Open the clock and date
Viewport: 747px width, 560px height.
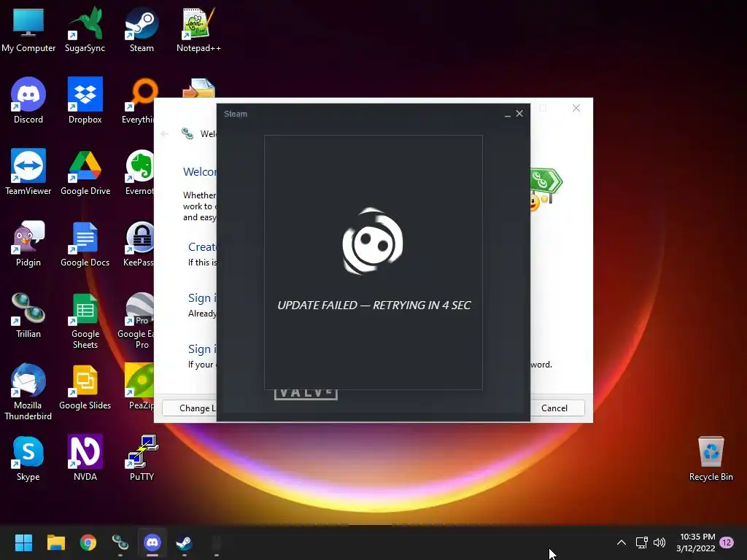[696, 542]
